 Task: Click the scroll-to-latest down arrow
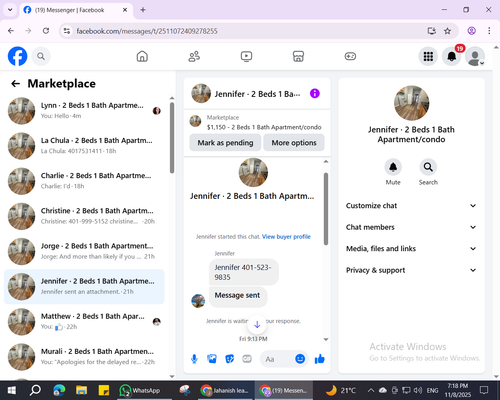pyautogui.click(x=257, y=324)
